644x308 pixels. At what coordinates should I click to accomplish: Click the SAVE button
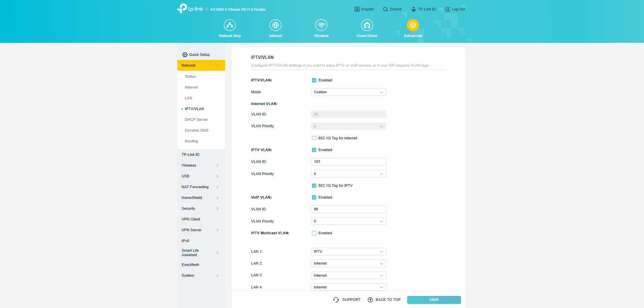click(x=434, y=300)
